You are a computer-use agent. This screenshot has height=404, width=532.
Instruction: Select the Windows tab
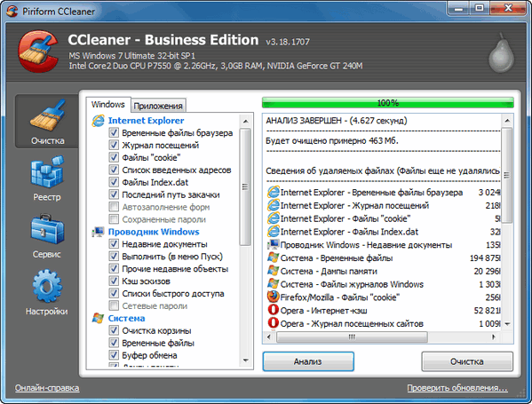click(x=107, y=105)
